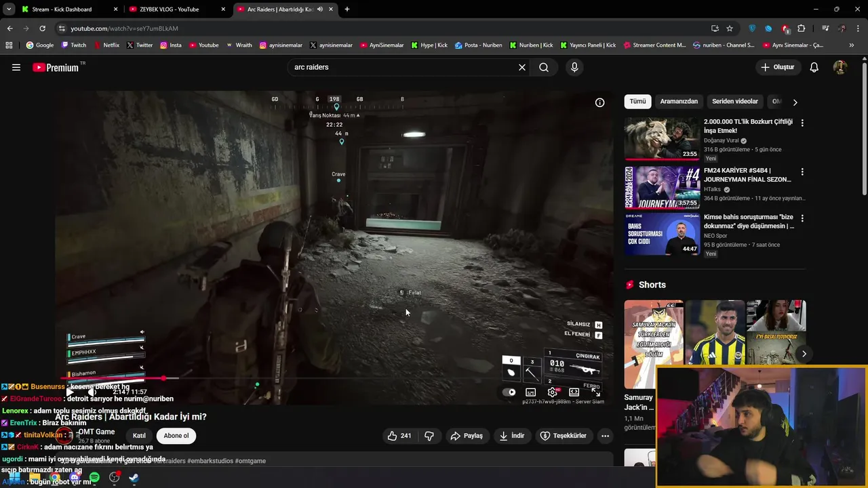868x488 pixels.
Task: Select the Aramanızdan filter chip
Action: click(x=679, y=102)
